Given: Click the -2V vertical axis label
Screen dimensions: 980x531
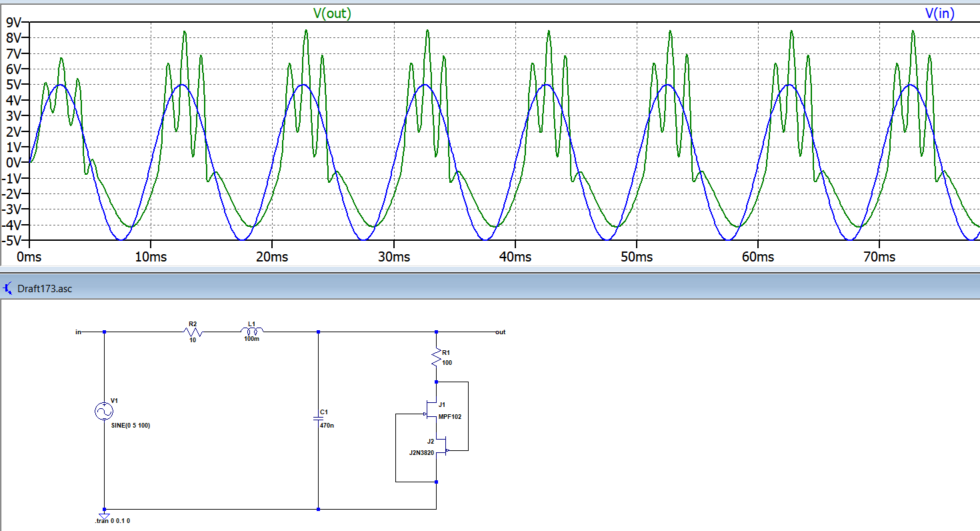Looking at the screenshot, I should 13,193.
